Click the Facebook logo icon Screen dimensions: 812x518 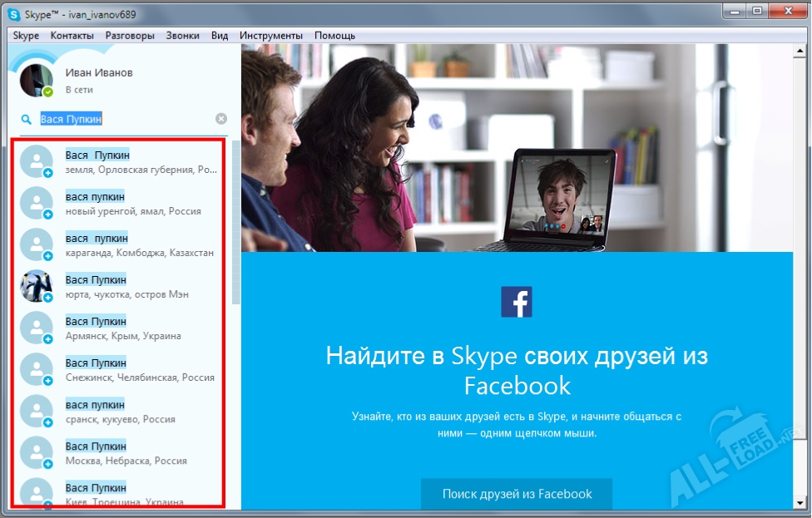(517, 303)
